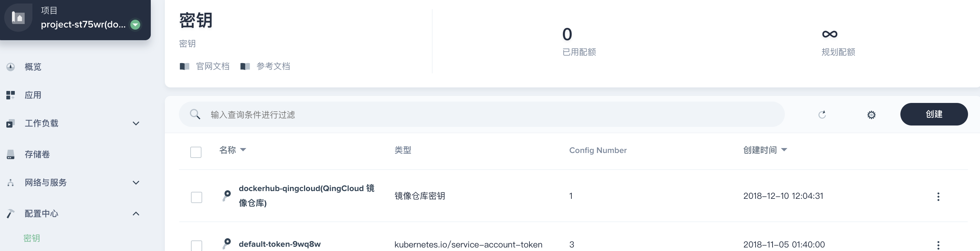Click the key icon beside dockerhub-qingcloud

click(x=227, y=195)
